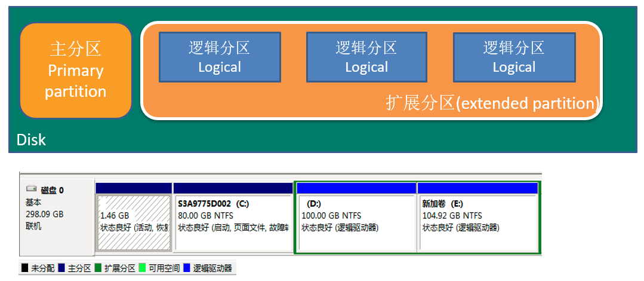The image size is (644, 281).
Task: Click the blue bar above 新加卷 (E:)
Action: [477, 188]
